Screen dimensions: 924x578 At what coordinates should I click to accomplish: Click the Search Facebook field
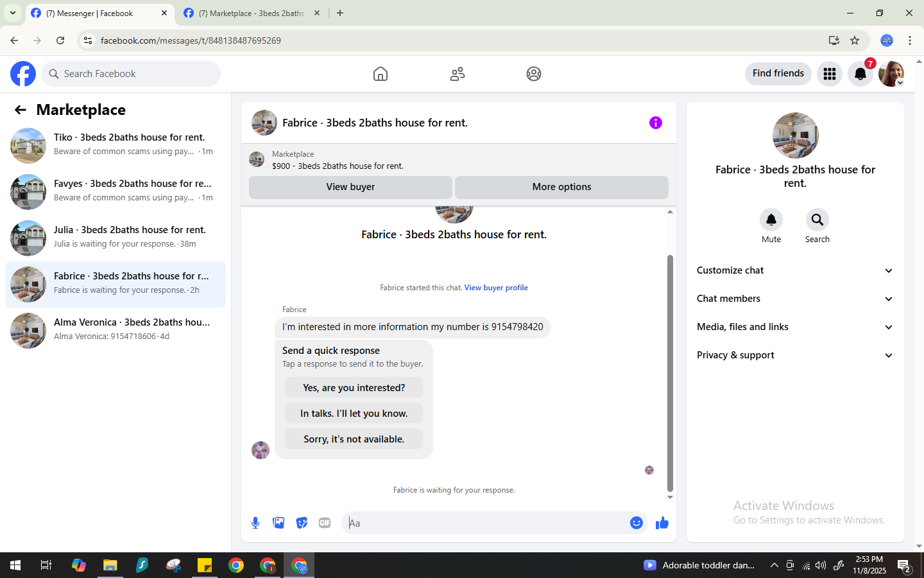(x=131, y=74)
